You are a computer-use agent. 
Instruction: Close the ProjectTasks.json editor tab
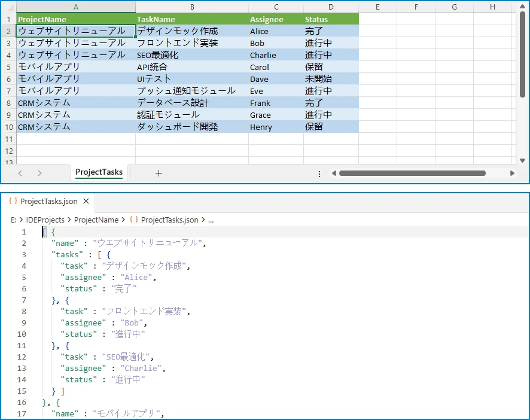[86, 201]
